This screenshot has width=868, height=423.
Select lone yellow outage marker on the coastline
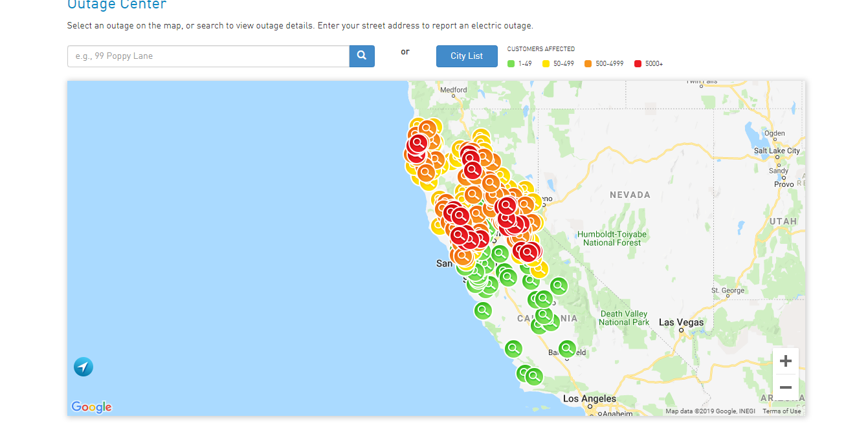pos(438,226)
